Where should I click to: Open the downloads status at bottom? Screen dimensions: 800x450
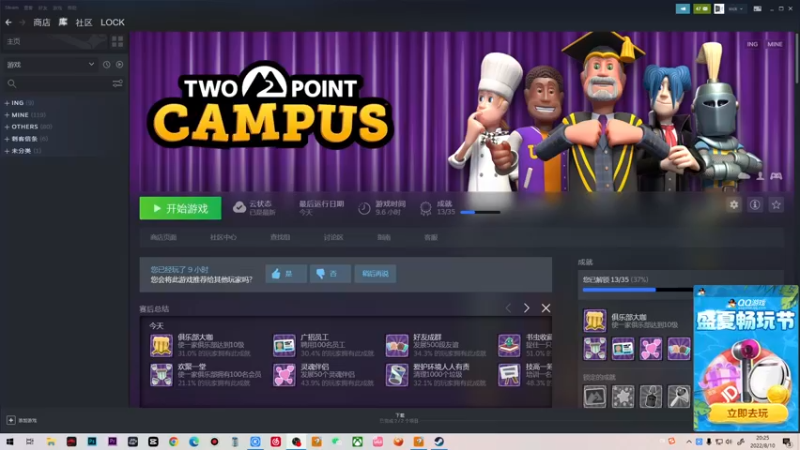tap(399, 418)
